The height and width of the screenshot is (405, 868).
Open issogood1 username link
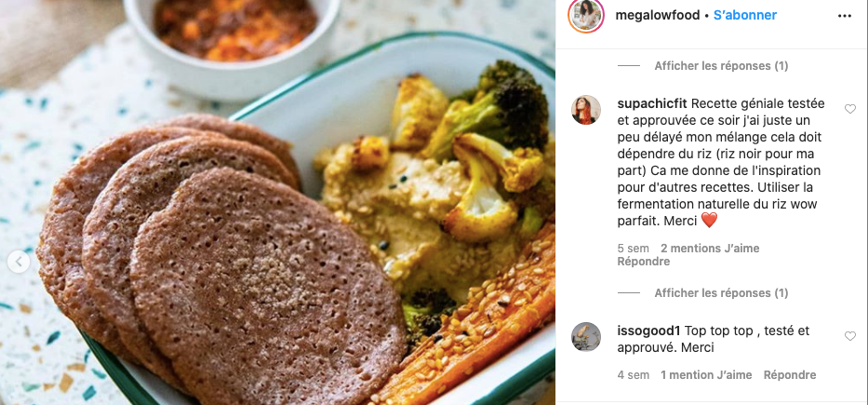pyautogui.click(x=648, y=331)
